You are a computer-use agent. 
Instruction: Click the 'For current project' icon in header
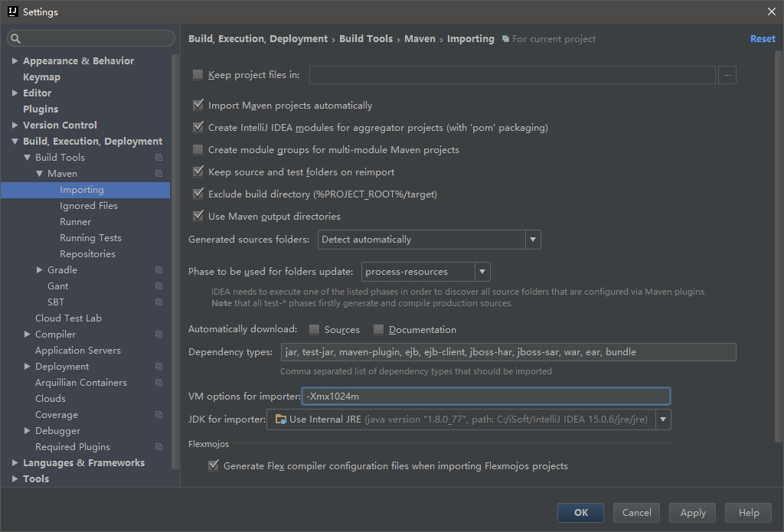coord(505,39)
